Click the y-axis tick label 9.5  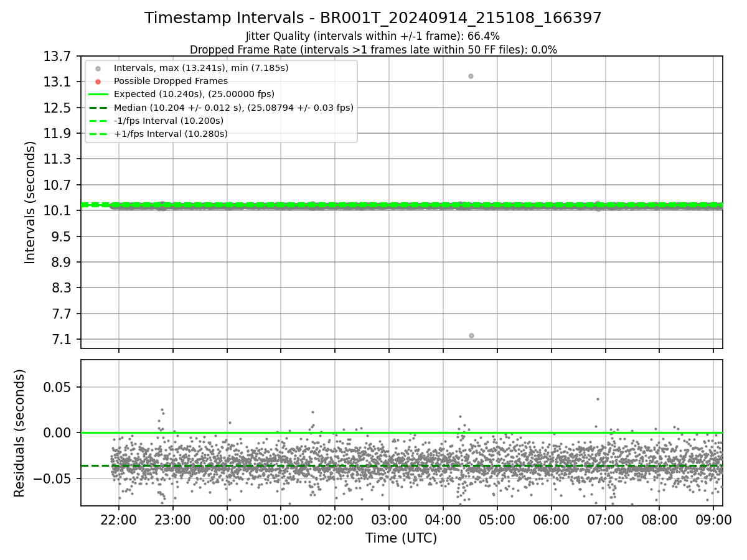[62, 236]
